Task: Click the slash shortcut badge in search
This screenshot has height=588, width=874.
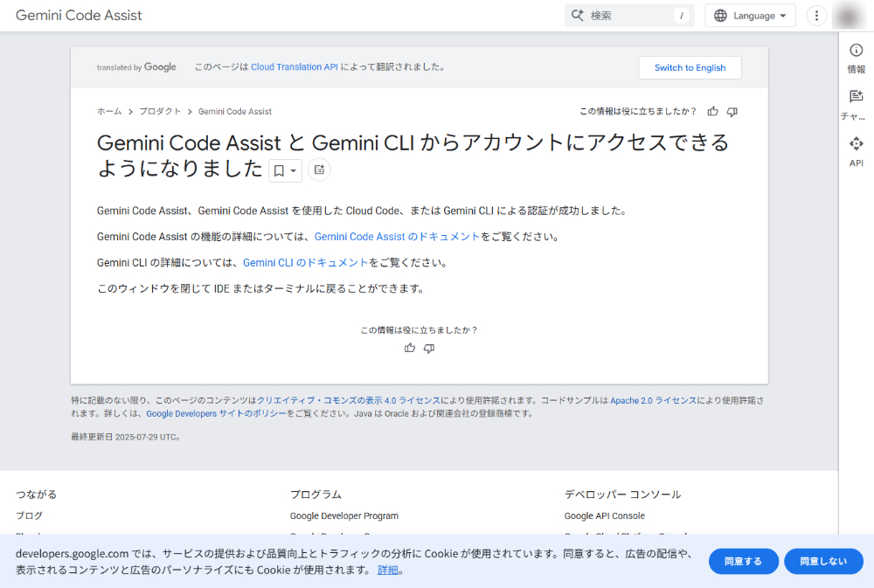Action: point(681,16)
